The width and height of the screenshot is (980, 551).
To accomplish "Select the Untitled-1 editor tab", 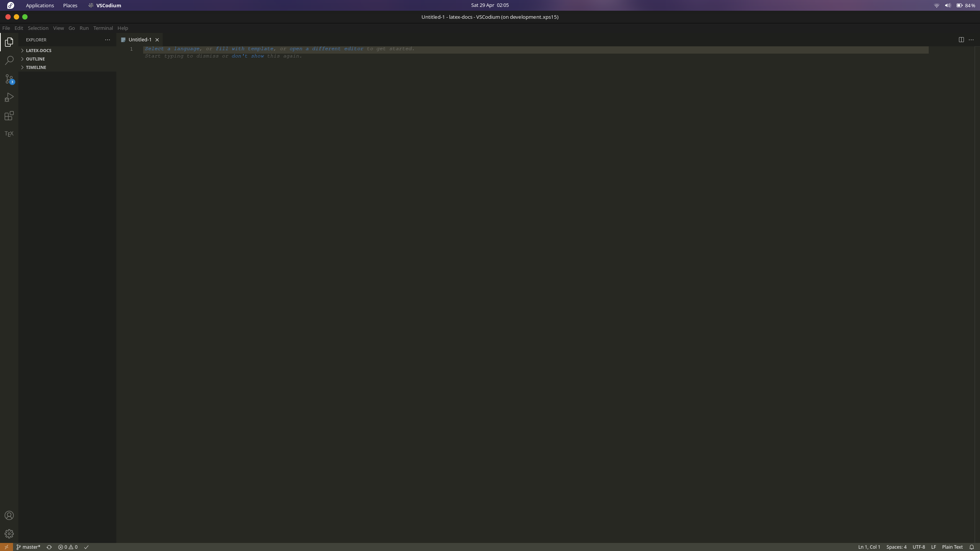I will (140, 39).
